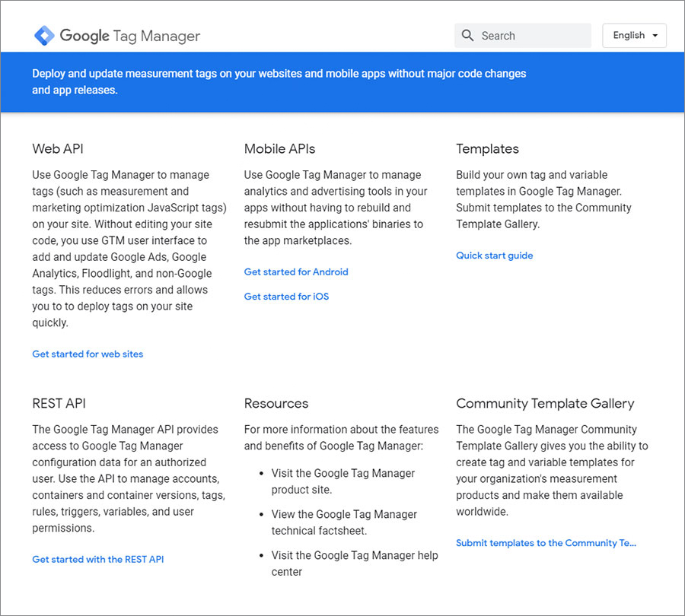Click the blue banner text 'Deploy and update measurement tags'

279,81
